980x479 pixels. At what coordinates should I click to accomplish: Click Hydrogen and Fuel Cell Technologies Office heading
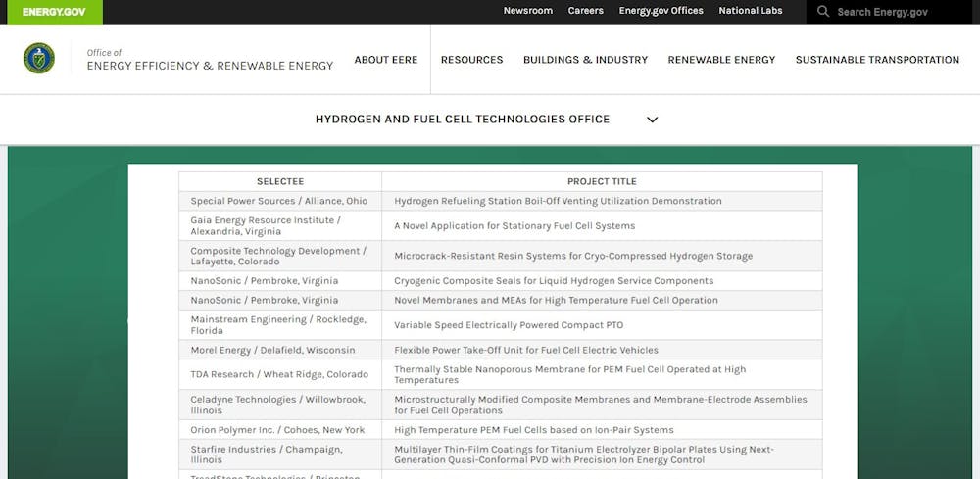(x=462, y=120)
